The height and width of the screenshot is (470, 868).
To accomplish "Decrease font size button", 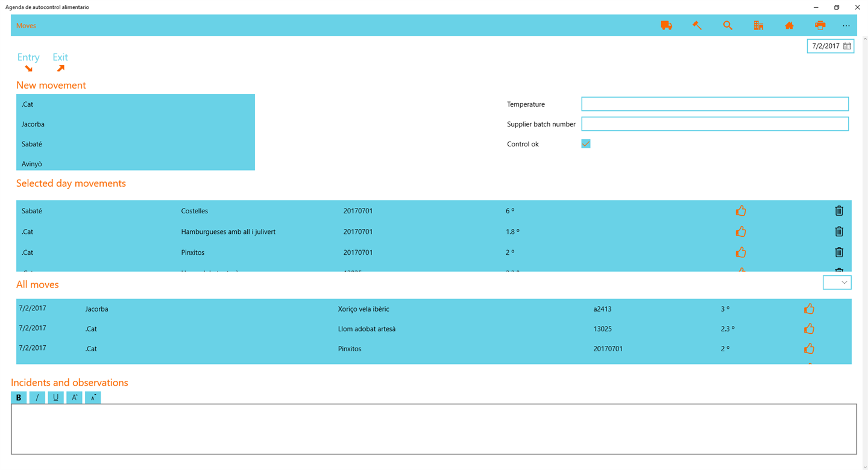I will click(93, 398).
